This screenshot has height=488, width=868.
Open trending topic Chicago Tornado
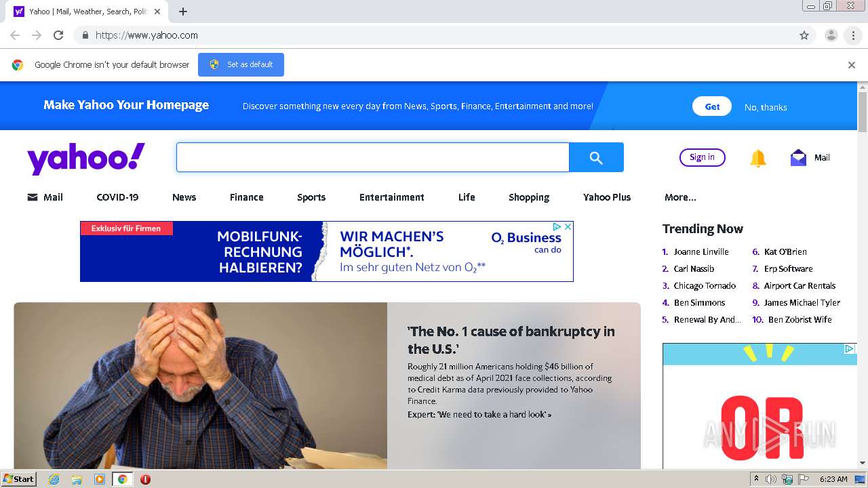(x=705, y=285)
